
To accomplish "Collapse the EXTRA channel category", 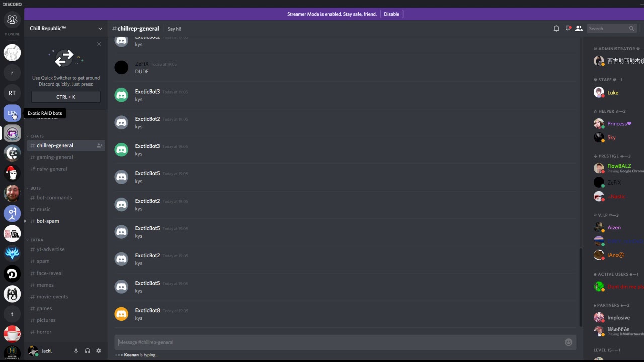I will pyautogui.click(x=37, y=240).
